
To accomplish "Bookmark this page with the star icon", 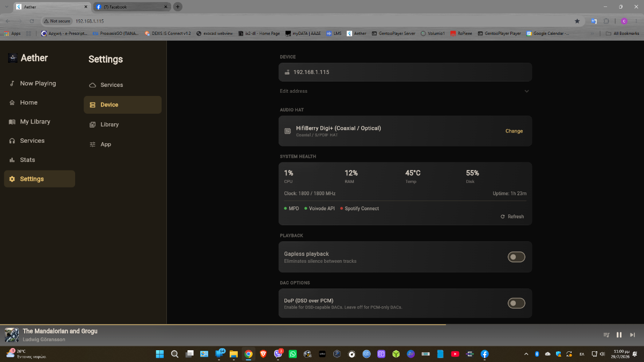I will tap(577, 21).
